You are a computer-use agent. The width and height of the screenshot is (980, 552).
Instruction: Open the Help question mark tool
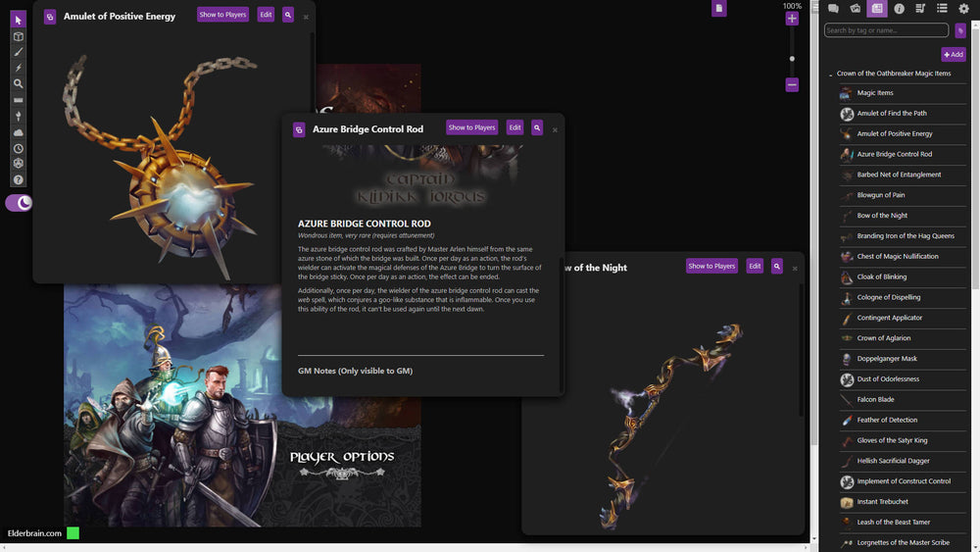point(18,180)
